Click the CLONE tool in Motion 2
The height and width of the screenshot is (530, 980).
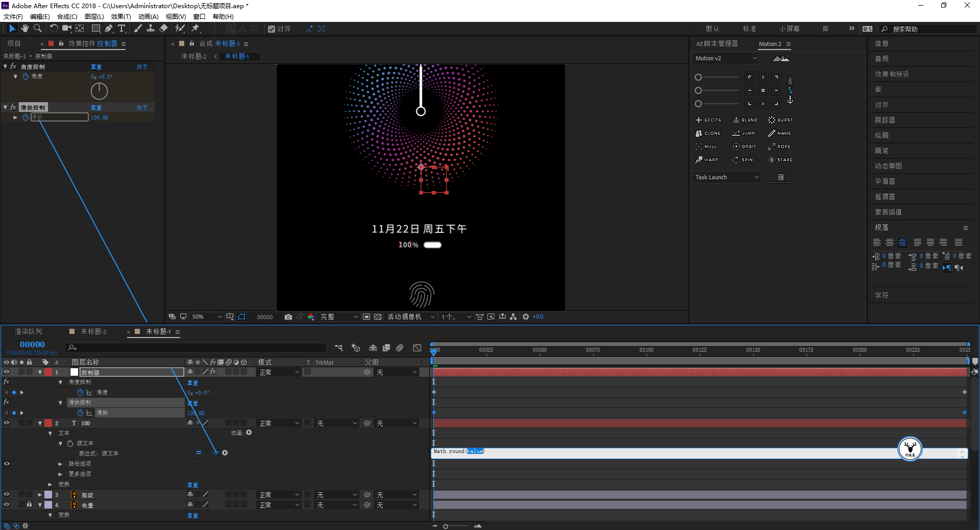click(708, 133)
